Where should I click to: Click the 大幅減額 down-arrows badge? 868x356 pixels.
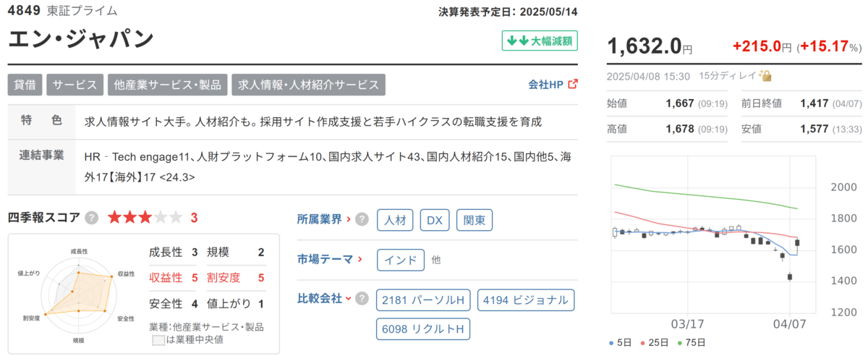[540, 41]
